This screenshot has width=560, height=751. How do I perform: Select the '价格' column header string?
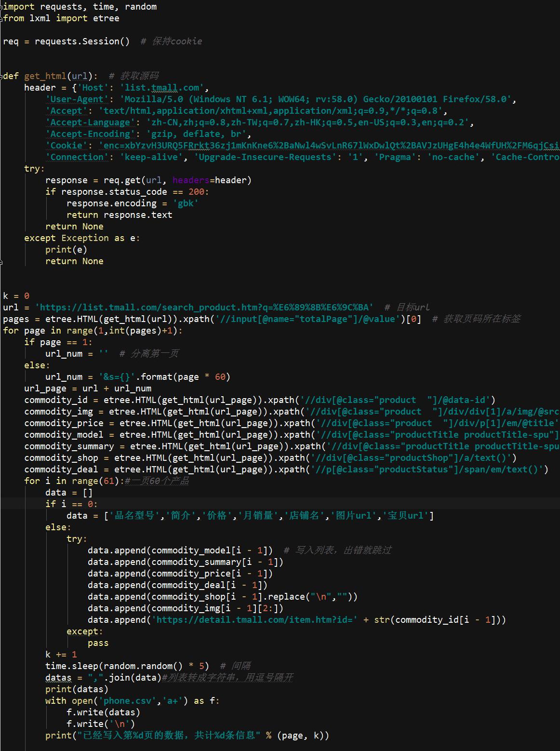coord(217,516)
